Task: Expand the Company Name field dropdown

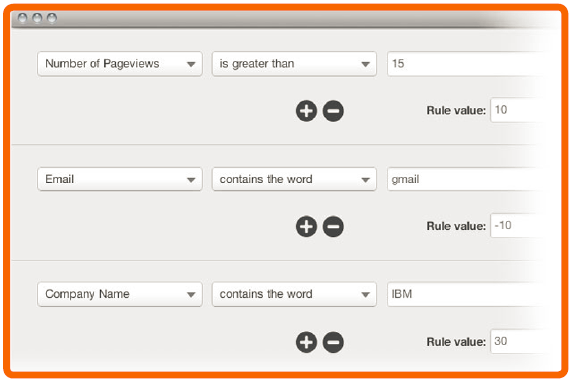Action: pyautogui.click(x=120, y=294)
